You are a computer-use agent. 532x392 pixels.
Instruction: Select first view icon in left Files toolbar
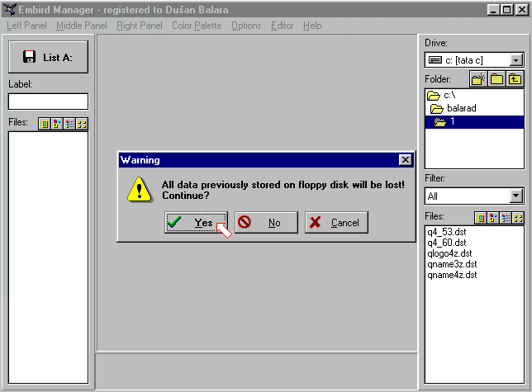(45, 124)
